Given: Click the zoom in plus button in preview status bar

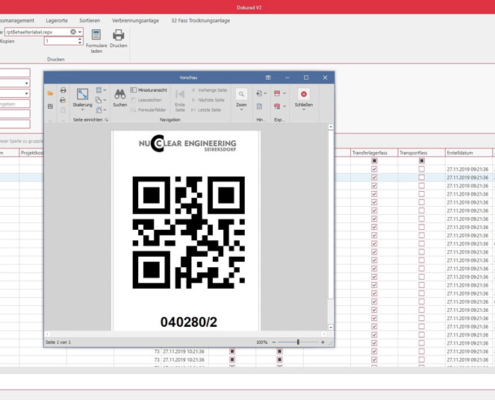Looking at the screenshot, I should [323, 342].
